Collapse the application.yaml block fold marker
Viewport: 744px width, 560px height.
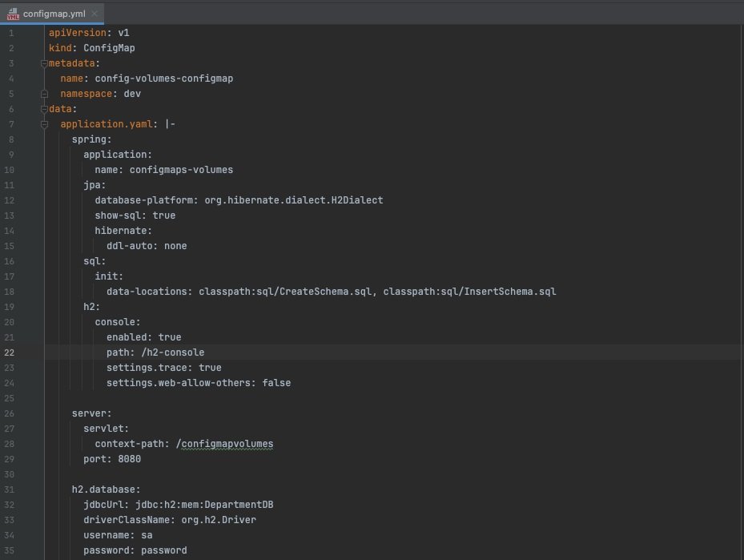[44, 124]
